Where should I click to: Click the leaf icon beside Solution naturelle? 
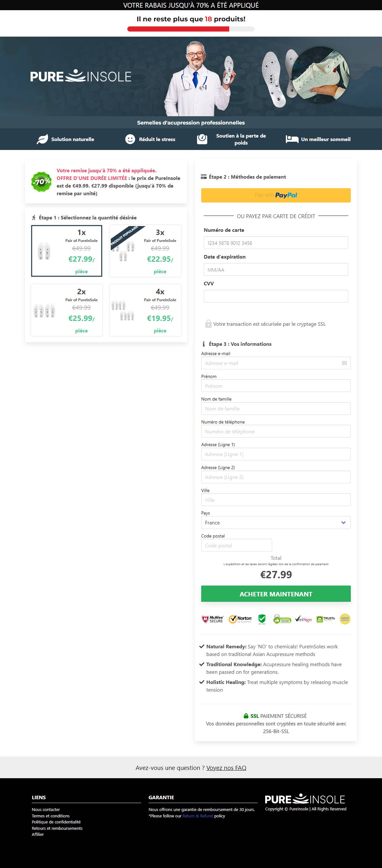tap(42, 139)
